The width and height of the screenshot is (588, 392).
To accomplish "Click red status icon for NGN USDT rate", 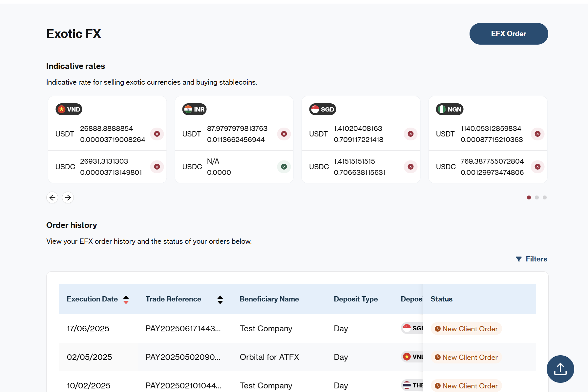I will pyautogui.click(x=538, y=134).
